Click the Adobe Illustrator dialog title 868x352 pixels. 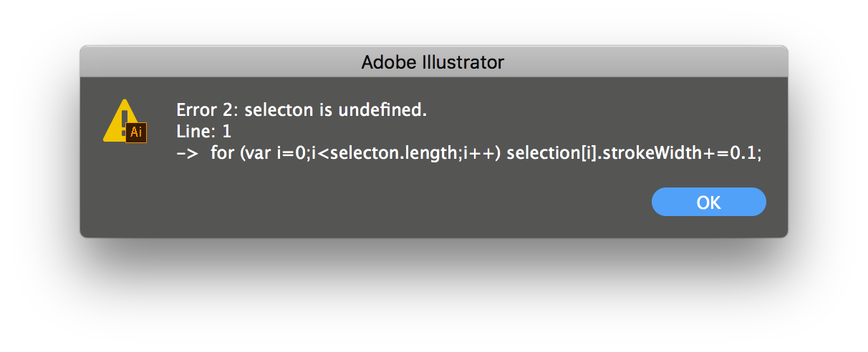pyautogui.click(x=433, y=62)
